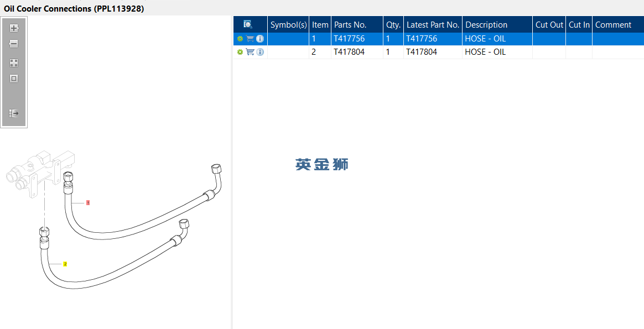The height and width of the screenshot is (329, 644).
Task: Sort by the Latest Part No. column header
Action: pyautogui.click(x=433, y=25)
